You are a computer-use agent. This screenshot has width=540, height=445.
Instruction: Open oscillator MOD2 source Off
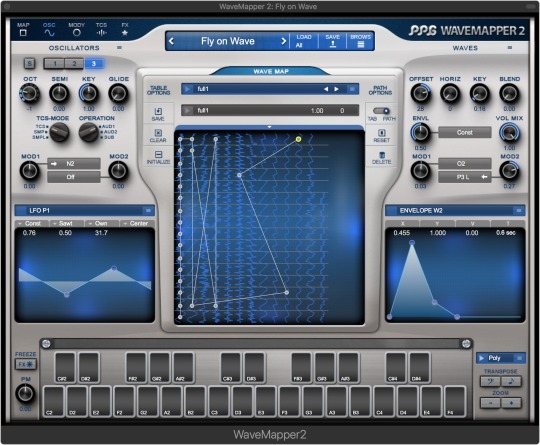[74, 177]
